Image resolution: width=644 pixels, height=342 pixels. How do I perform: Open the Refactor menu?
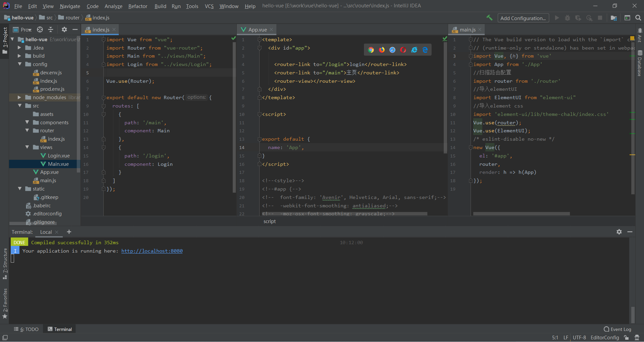pos(138,6)
